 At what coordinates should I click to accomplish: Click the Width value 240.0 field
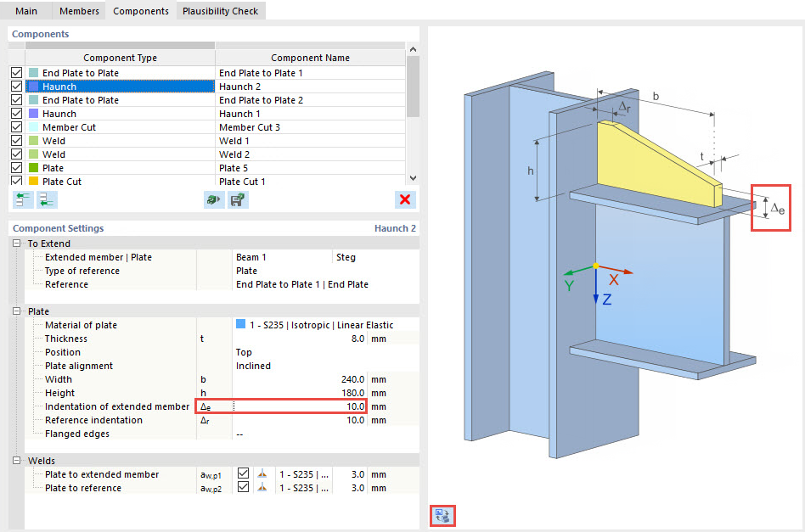click(x=299, y=379)
